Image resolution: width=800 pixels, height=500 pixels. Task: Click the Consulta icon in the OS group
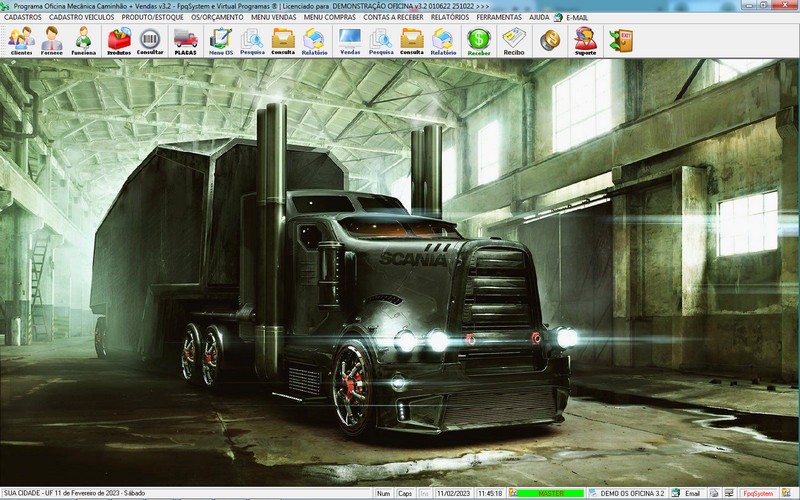(x=283, y=41)
